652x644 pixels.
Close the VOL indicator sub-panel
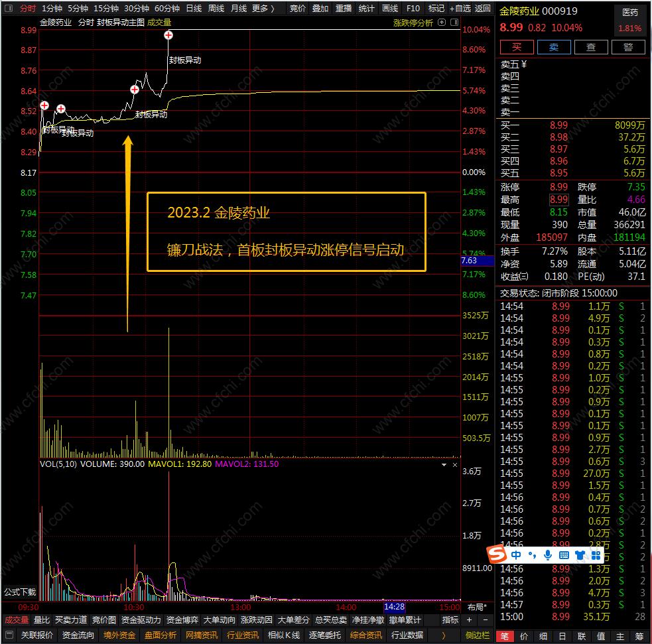[455, 465]
